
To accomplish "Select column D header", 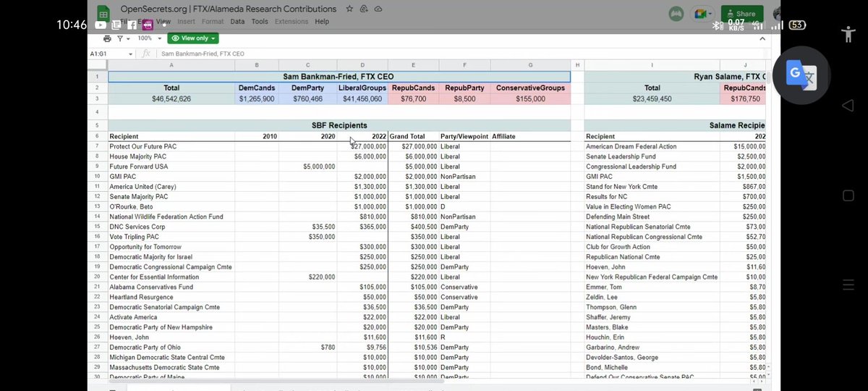I will click(x=362, y=65).
